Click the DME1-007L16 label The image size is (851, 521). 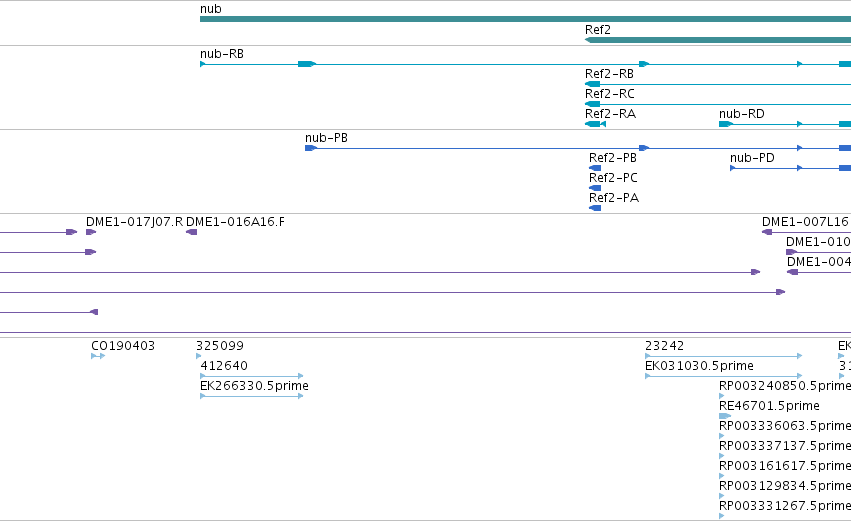click(805, 222)
